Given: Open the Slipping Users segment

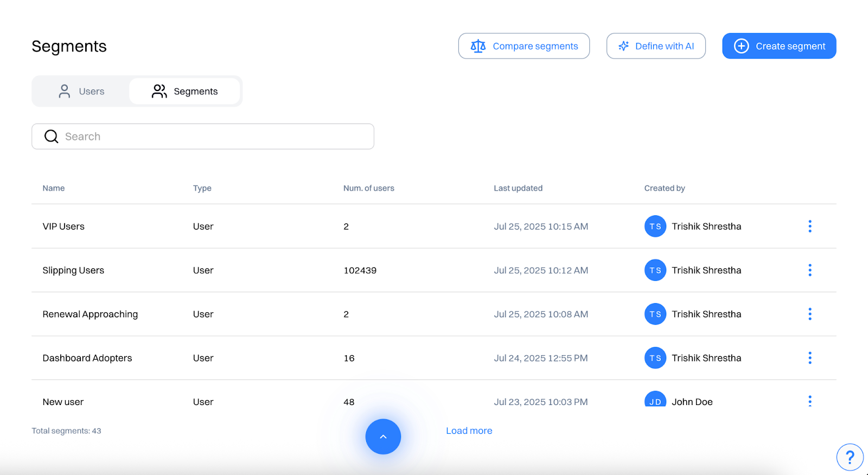Looking at the screenshot, I should (x=73, y=270).
